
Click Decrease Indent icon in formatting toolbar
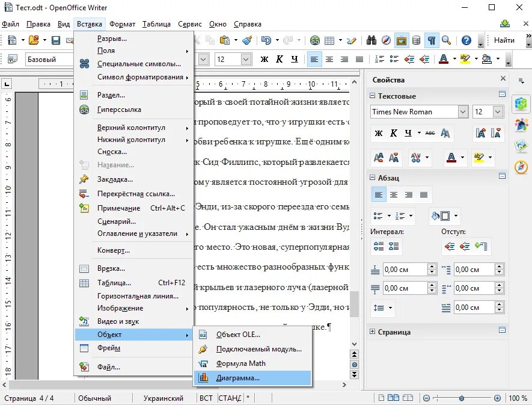409,59
